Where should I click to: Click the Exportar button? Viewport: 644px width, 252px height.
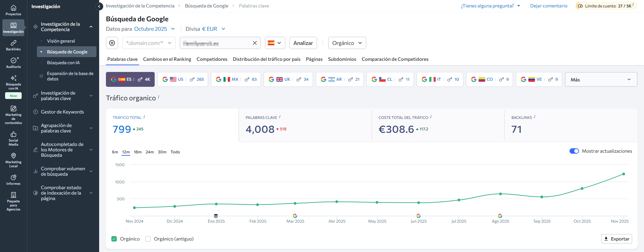click(x=617, y=239)
